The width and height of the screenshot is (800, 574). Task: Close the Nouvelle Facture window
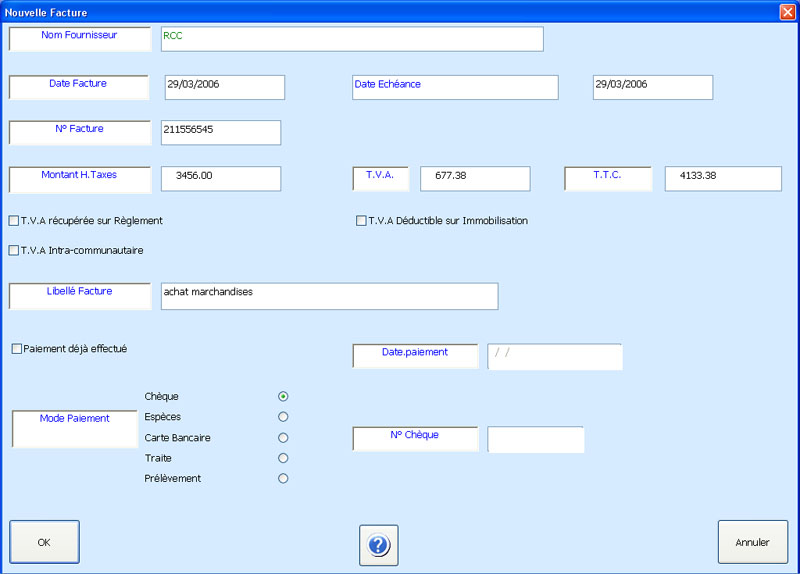(x=787, y=12)
